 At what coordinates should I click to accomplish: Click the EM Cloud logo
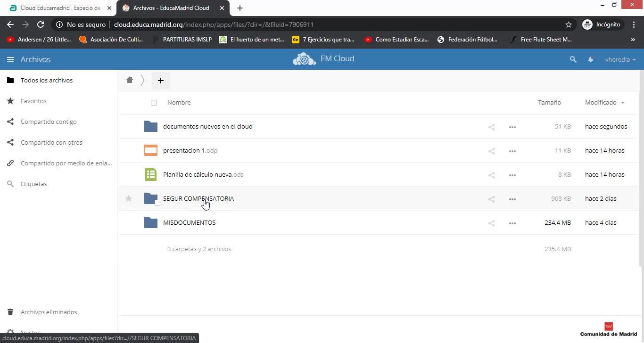[323, 59]
